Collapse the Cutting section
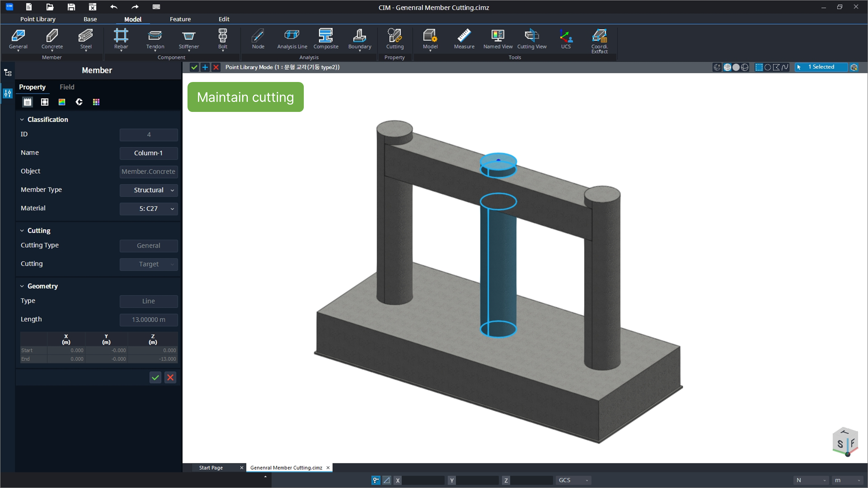868x488 pixels. pos(22,231)
